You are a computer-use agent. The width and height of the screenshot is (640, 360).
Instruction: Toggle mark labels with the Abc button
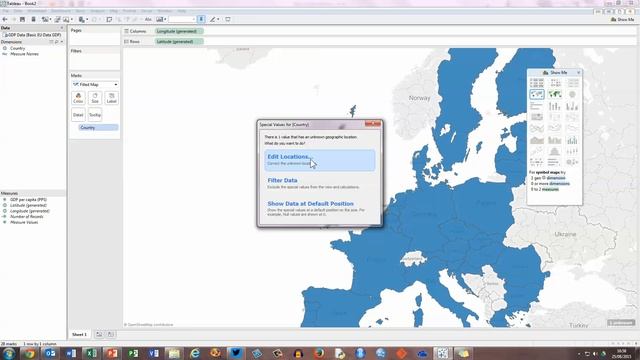pos(148,19)
